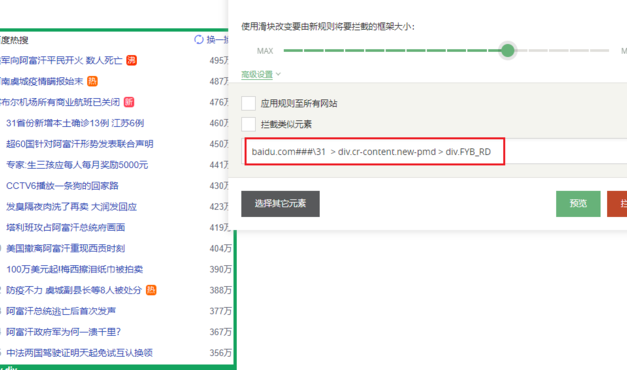Click the 377万 count
627x370 pixels.
point(220,311)
